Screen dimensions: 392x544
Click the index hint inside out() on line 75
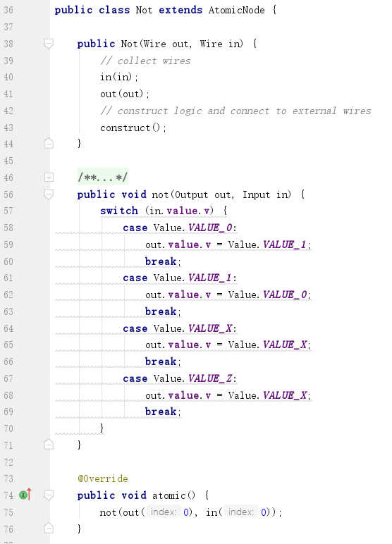click(164, 512)
